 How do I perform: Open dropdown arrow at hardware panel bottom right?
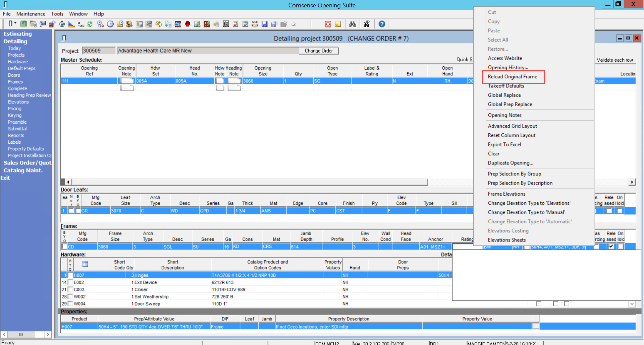click(632, 304)
